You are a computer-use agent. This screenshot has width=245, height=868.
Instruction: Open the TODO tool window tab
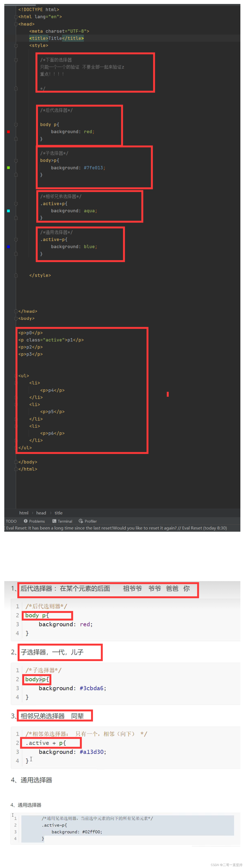tap(11, 521)
